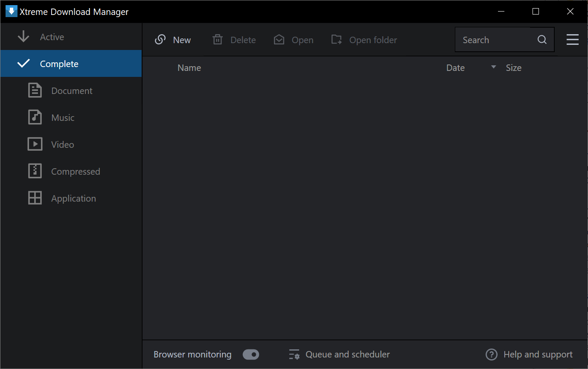Show the Active downloads list
The width and height of the screenshot is (588, 369).
[71, 37]
